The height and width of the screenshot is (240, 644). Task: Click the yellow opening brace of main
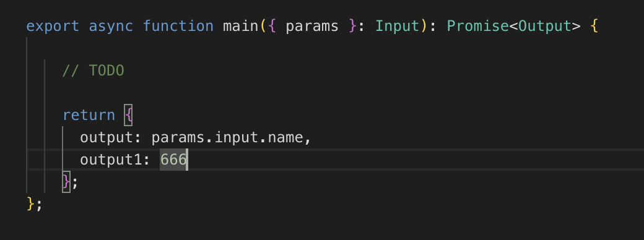point(594,27)
